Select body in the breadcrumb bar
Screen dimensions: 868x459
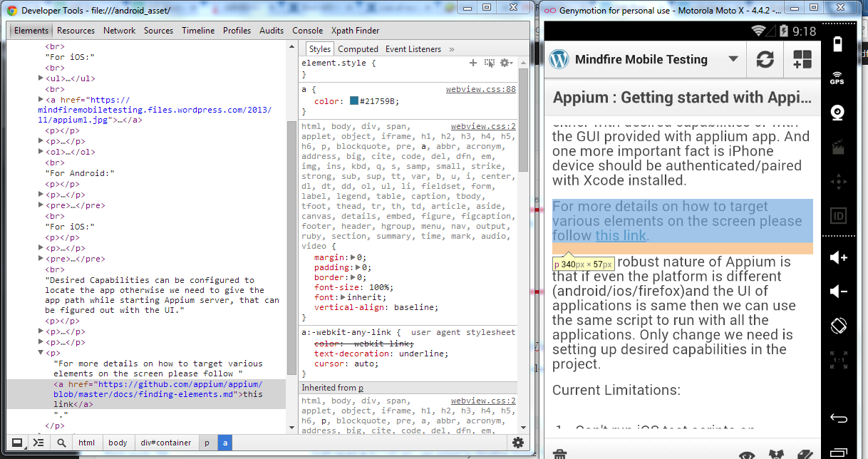click(x=118, y=443)
